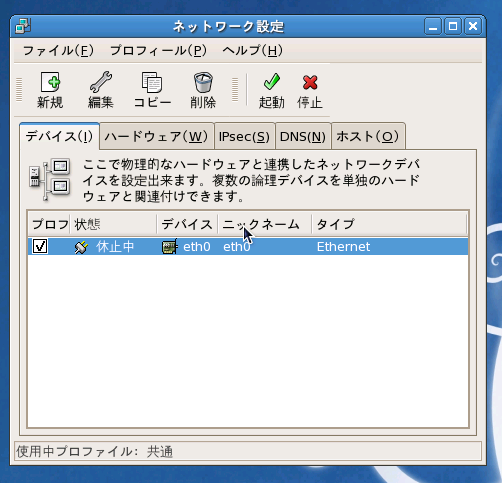This screenshot has height=483, width=502.
Task: Toggle the profile checkbox for eth0
Action: 40,246
